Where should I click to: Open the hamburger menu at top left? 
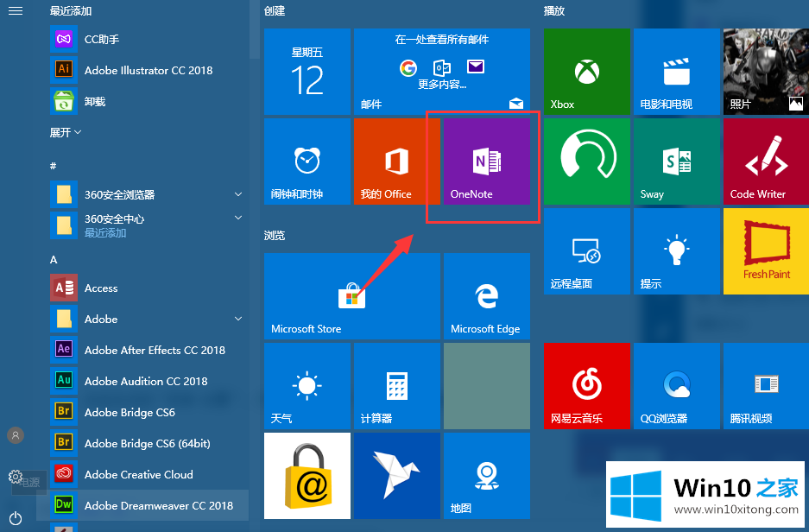16,11
